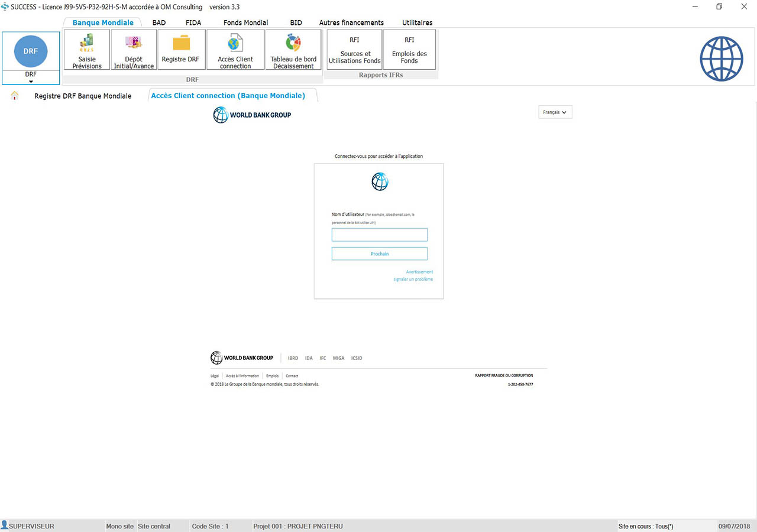Click Code Site : 1 in status bar

click(x=210, y=526)
